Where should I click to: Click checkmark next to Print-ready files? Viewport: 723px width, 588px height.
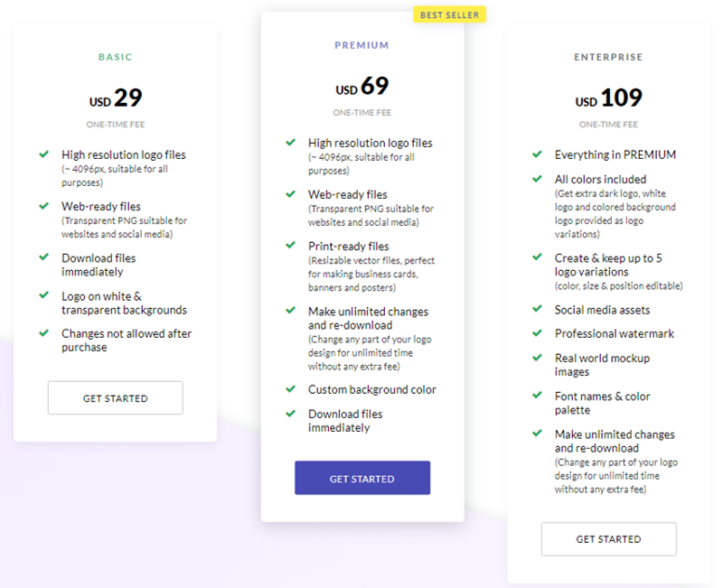pos(290,245)
